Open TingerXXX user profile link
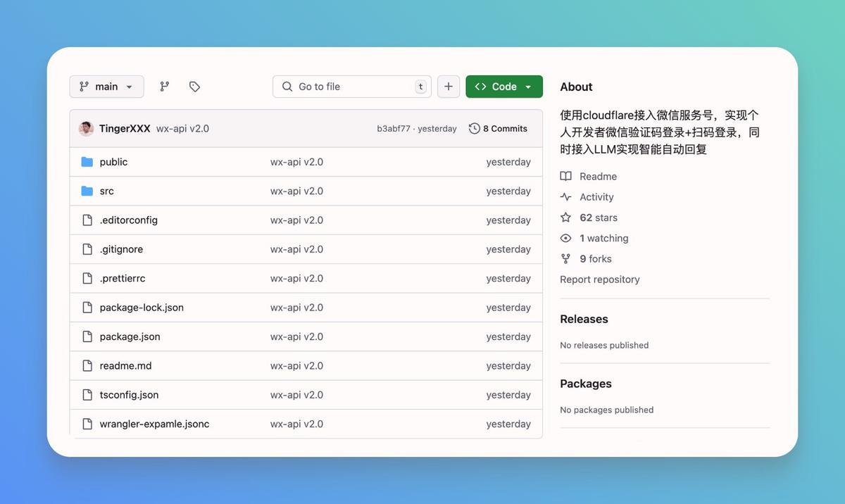This screenshot has height=504, width=845. click(x=125, y=129)
